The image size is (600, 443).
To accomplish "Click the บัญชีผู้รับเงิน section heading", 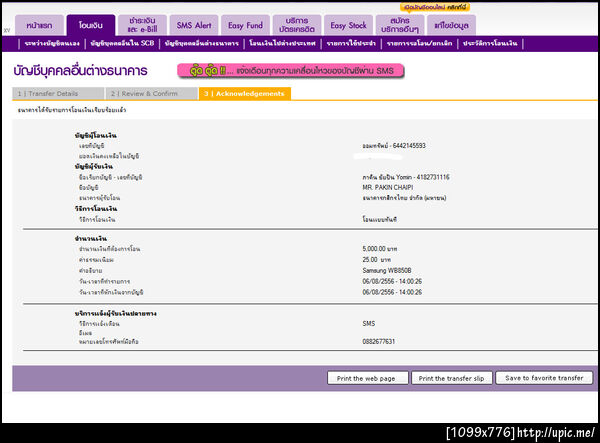I will [x=94, y=166].
